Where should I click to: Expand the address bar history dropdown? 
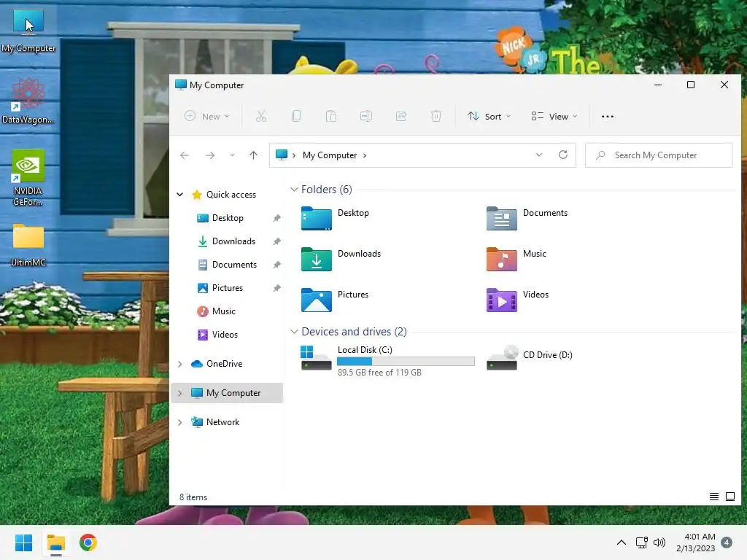tap(539, 155)
